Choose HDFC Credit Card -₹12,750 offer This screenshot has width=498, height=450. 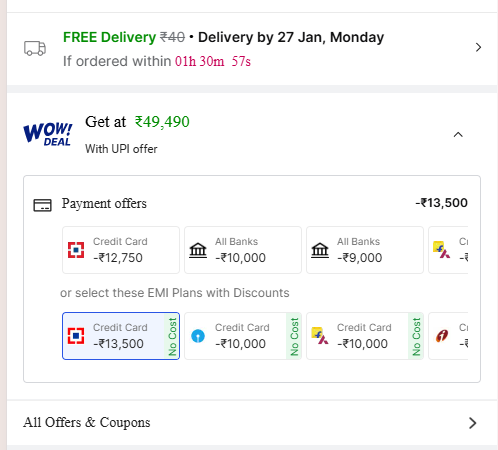point(121,250)
